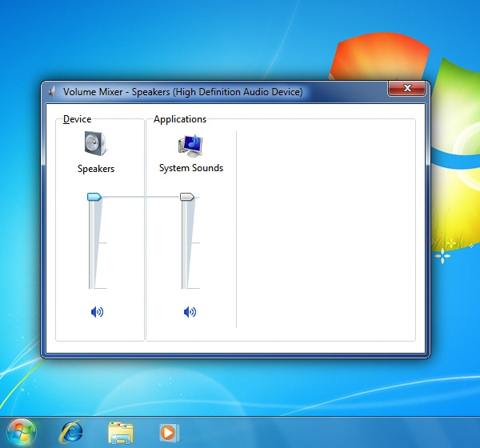Click the System Sounds volume slider handle

pyautogui.click(x=187, y=196)
